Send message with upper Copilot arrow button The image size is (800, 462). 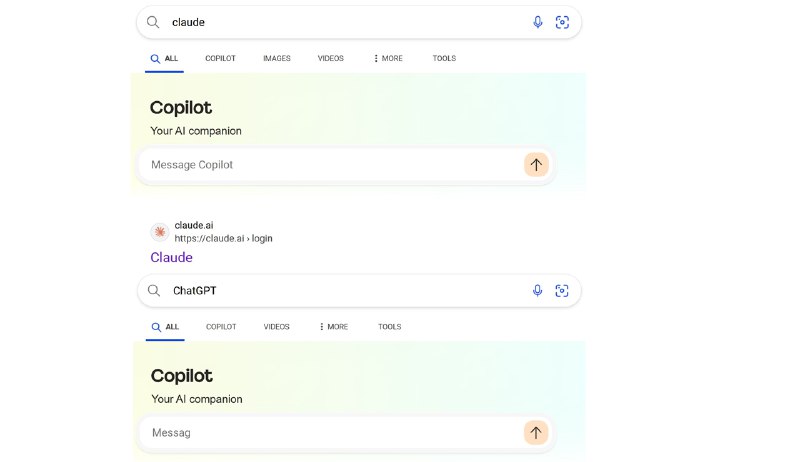coord(536,165)
